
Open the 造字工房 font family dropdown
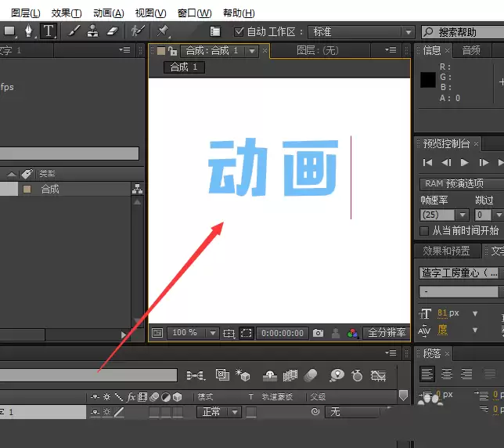459,273
